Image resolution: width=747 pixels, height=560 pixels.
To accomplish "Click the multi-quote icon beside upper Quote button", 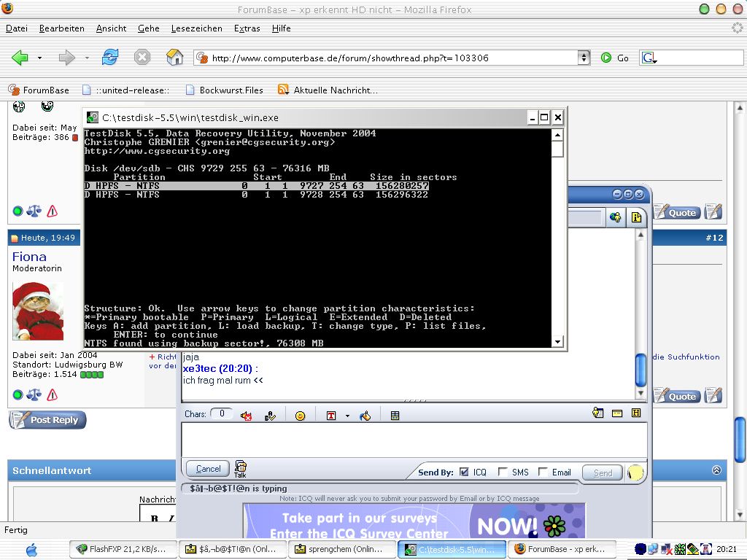I will (713, 212).
